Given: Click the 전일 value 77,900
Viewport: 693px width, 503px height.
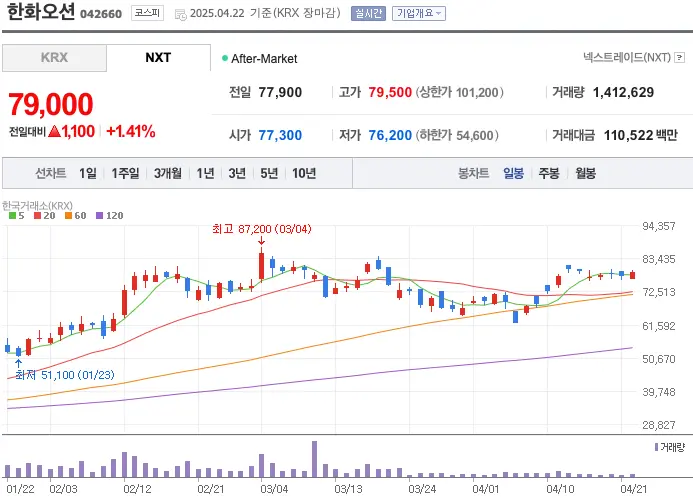Looking at the screenshot, I should tap(280, 92).
